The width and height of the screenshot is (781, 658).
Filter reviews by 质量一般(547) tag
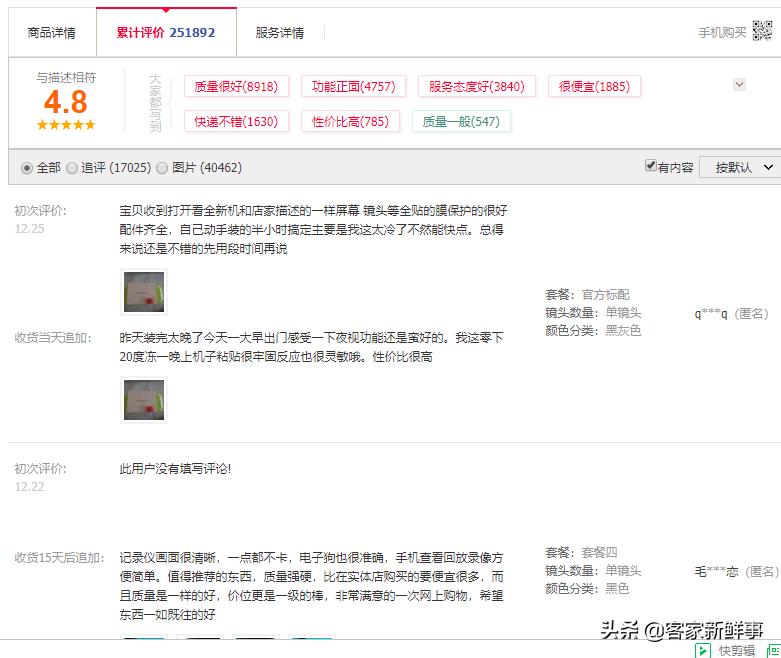point(461,122)
